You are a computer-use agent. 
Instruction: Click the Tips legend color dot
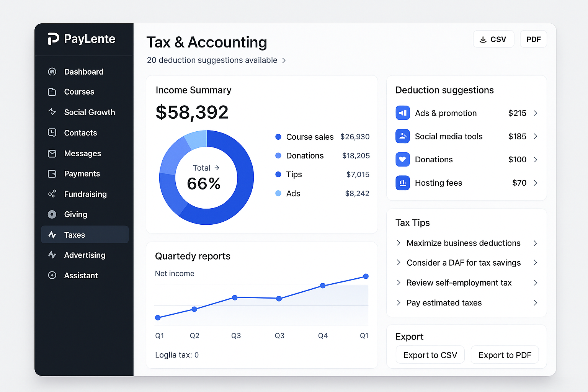coord(278,174)
